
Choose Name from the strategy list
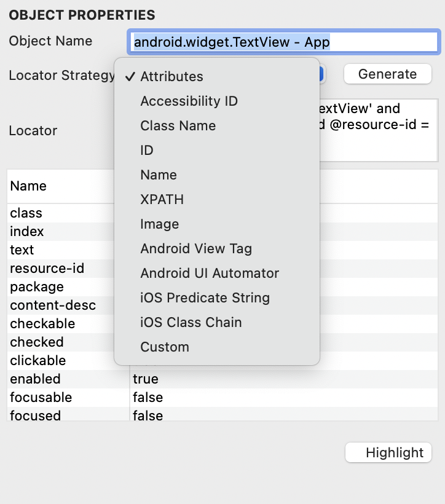pyautogui.click(x=159, y=175)
